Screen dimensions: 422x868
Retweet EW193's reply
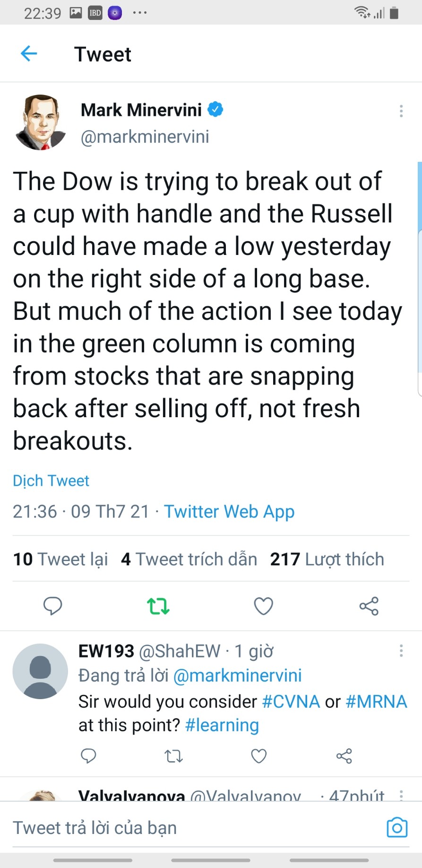pos(174,756)
